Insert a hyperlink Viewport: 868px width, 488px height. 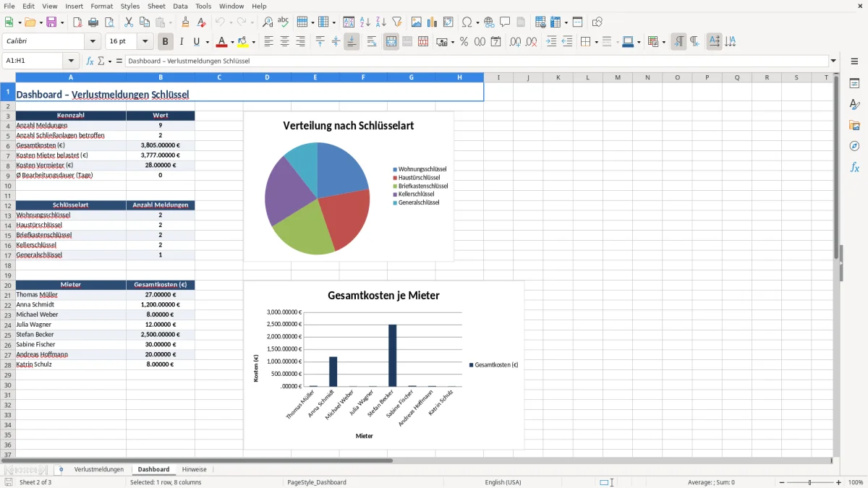click(489, 22)
